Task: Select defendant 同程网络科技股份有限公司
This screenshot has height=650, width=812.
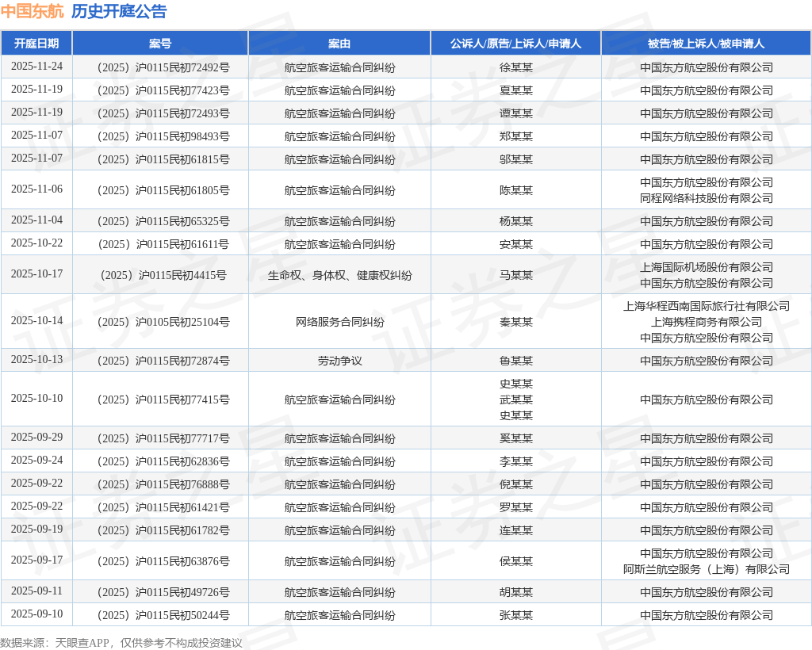Action: coord(707,198)
